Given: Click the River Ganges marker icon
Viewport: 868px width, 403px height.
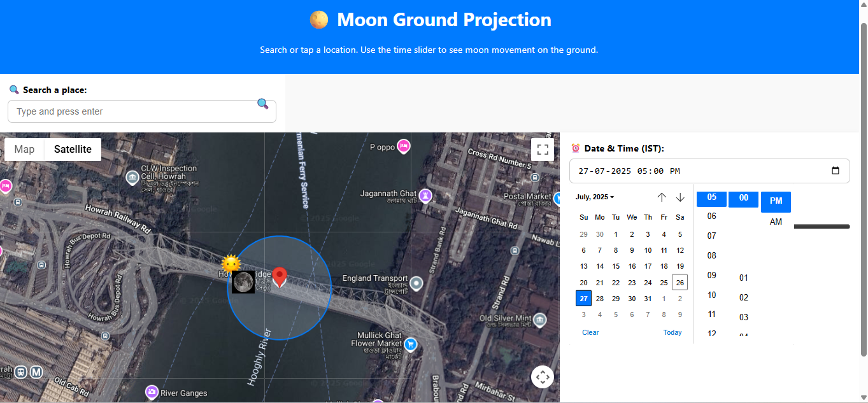Looking at the screenshot, I should click(152, 392).
